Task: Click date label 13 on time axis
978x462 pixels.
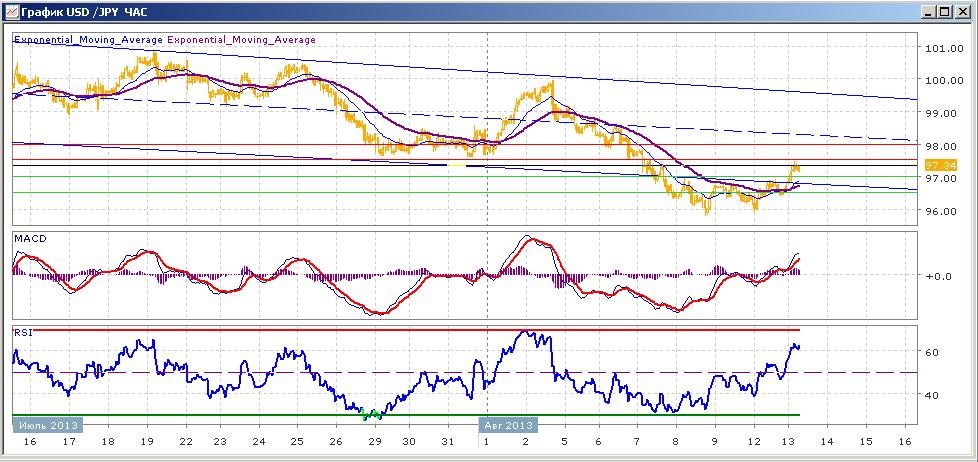Action: click(x=788, y=441)
